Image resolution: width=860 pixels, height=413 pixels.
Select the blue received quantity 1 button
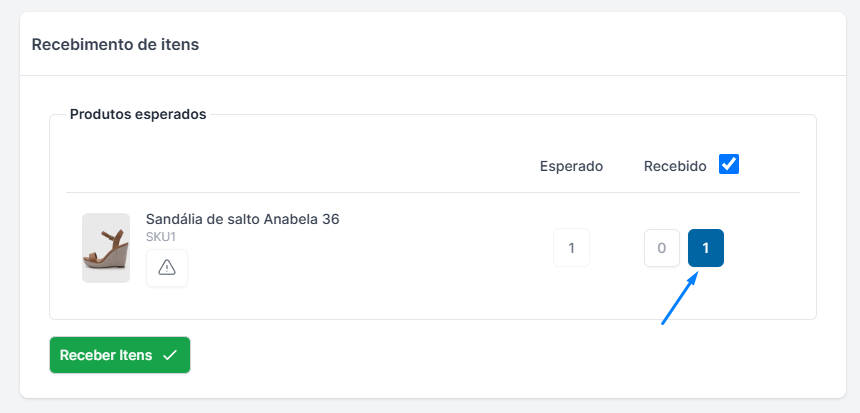tap(706, 248)
